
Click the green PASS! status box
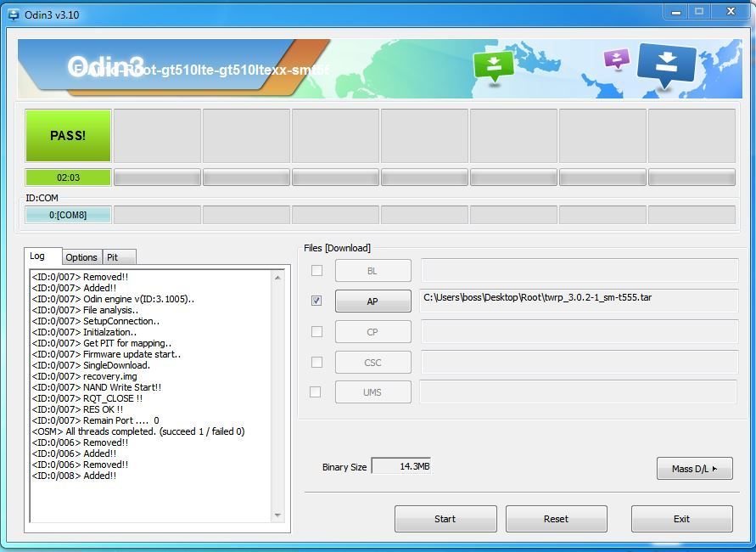click(x=68, y=136)
